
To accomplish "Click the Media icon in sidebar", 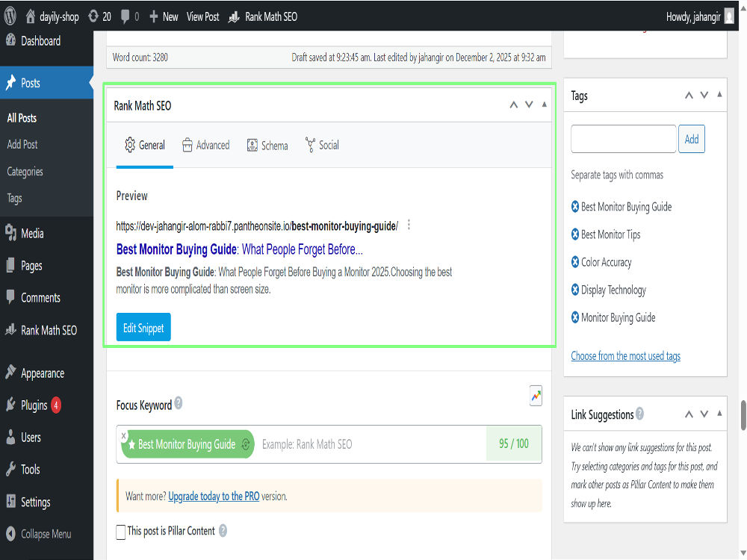I will [x=10, y=233].
